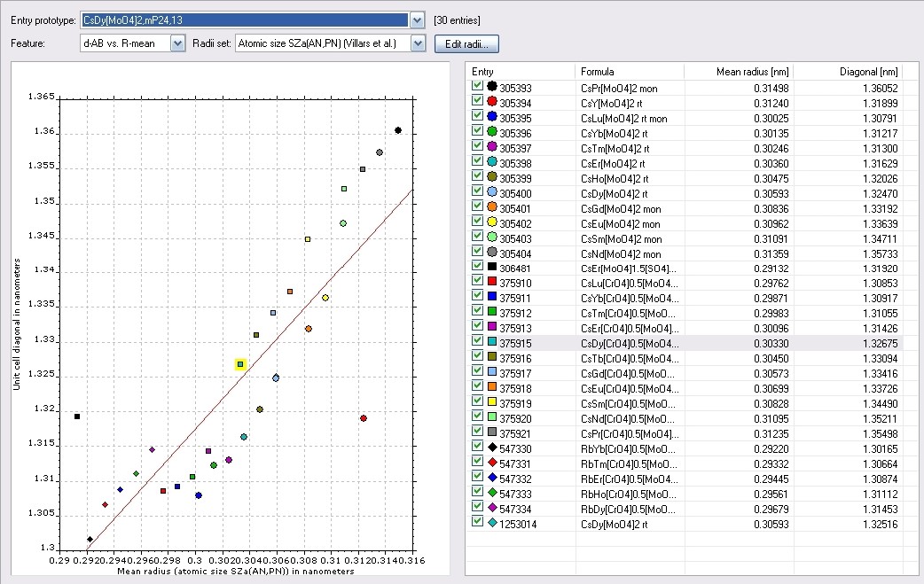Screen dimensions: 924x584
Task: Select the yellow-highlighted square point in plot
Action: [x=240, y=364]
